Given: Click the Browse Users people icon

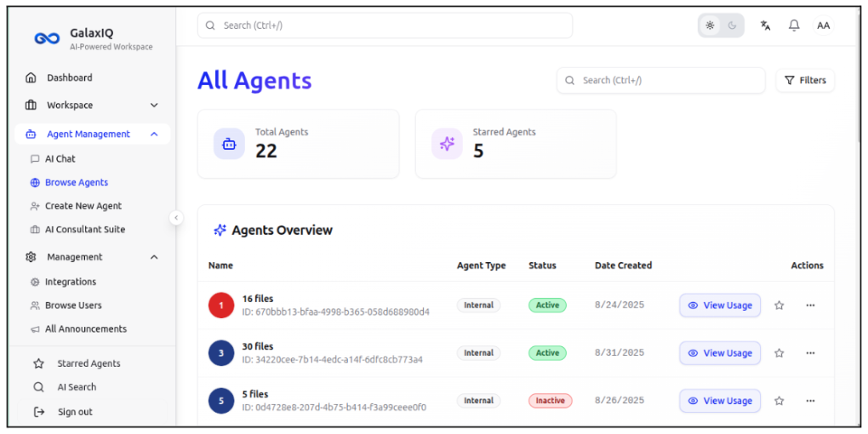Looking at the screenshot, I should (x=35, y=306).
